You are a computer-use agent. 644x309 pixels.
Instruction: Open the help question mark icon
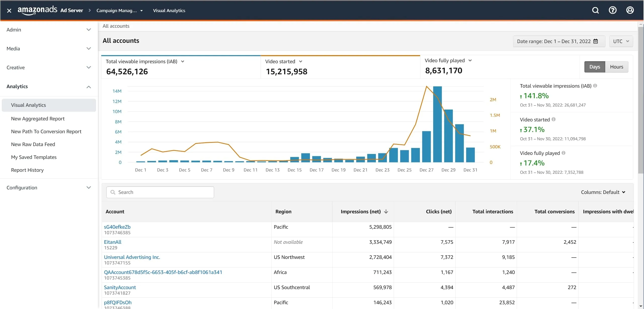pyautogui.click(x=613, y=10)
